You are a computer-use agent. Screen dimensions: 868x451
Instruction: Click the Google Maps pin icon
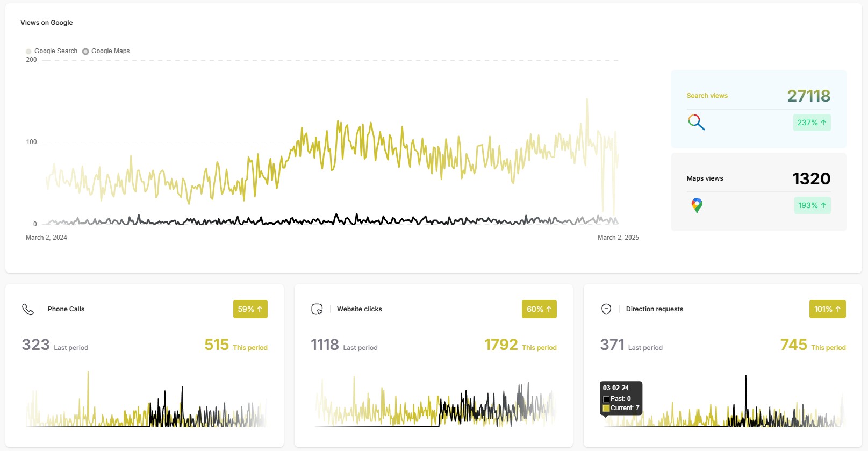[x=697, y=205]
